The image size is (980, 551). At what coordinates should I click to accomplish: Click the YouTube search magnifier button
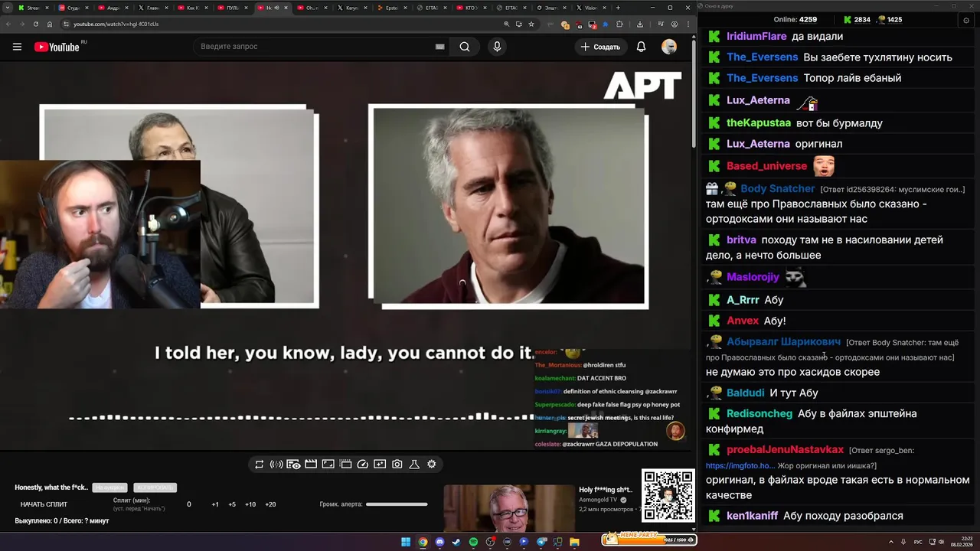coord(465,47)
